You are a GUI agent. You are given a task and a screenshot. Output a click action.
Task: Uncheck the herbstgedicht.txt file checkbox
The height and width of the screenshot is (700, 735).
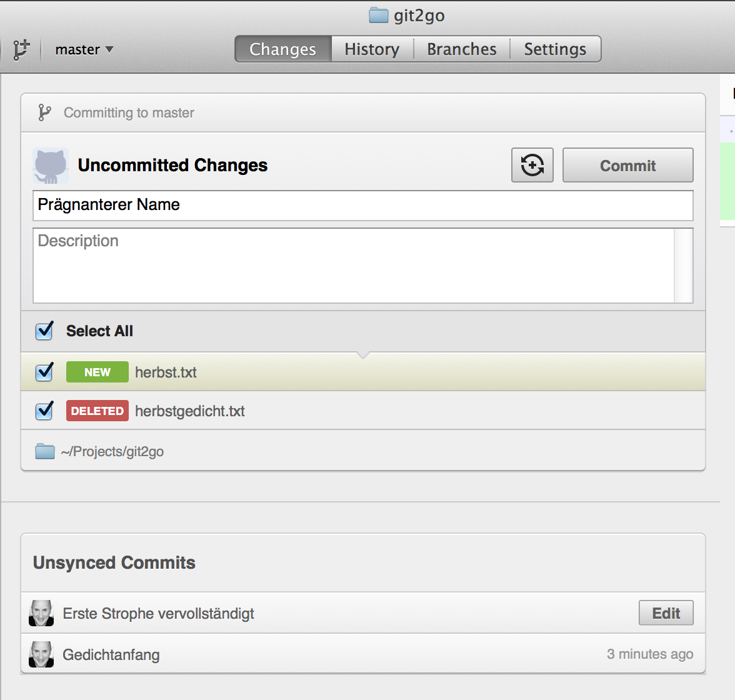tap(44, 411)
